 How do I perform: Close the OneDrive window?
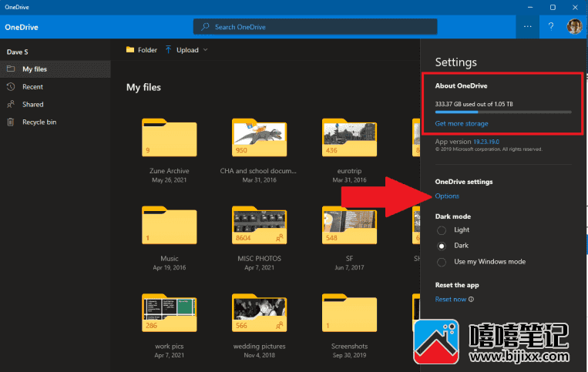coord(575,7)
